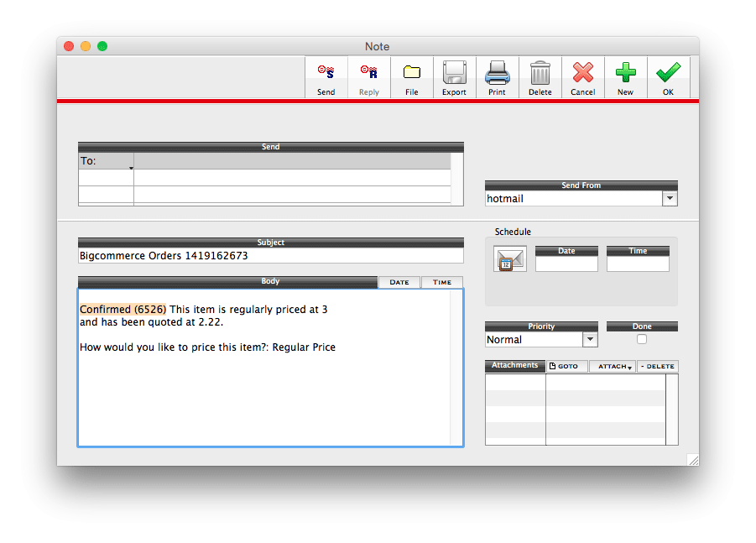Click the Schedule Date field
Screen dimensions: 756x543
tap(566, 264)
